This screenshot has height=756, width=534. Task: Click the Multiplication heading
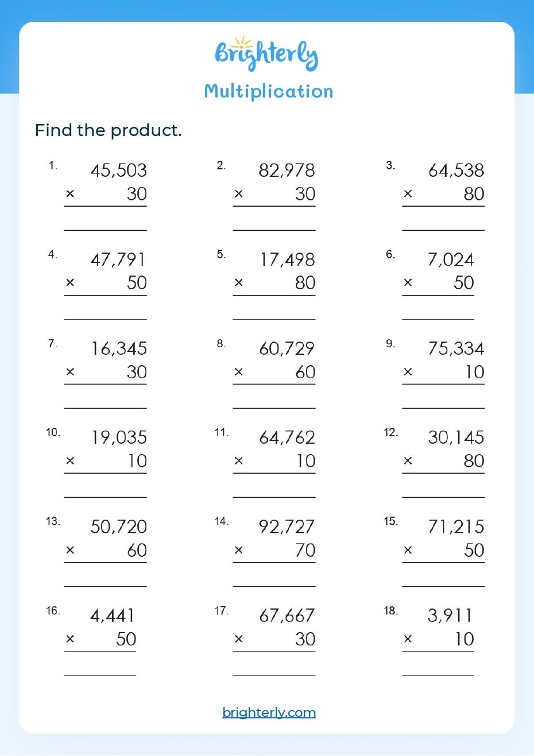[268, 91]
